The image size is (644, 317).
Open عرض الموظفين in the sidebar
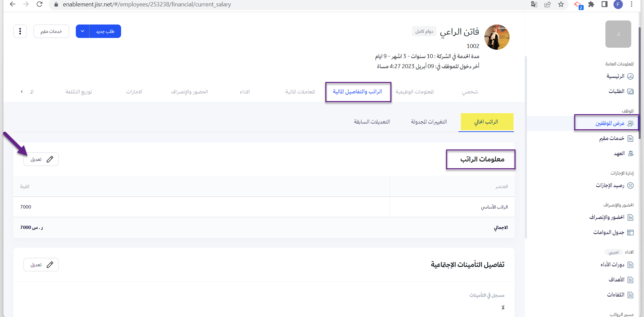click(x=614, y=123)
